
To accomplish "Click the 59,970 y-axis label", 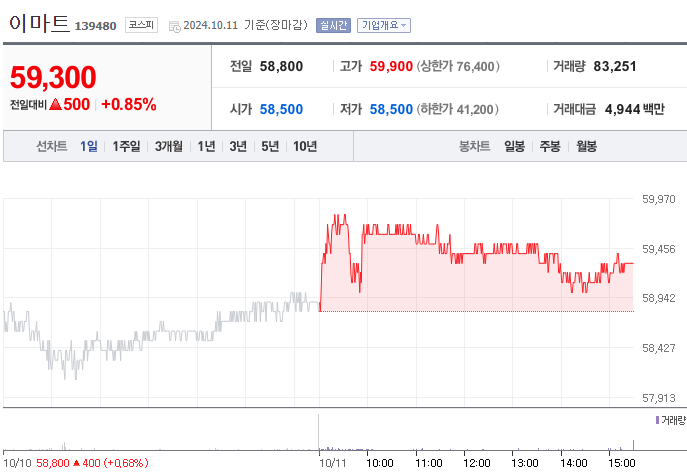I will coord(659,199).
